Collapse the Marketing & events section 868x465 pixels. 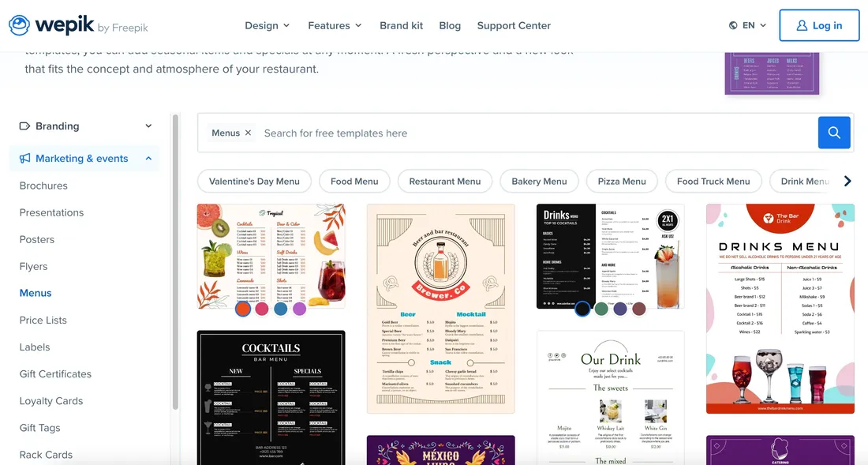tap(148, 159)
